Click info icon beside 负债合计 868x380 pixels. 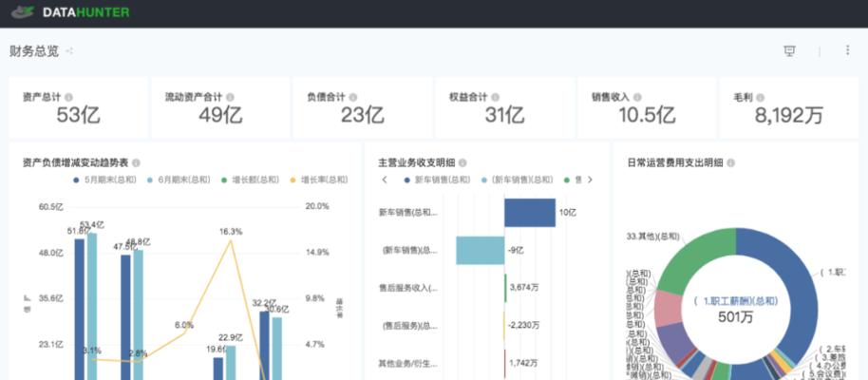353,97
